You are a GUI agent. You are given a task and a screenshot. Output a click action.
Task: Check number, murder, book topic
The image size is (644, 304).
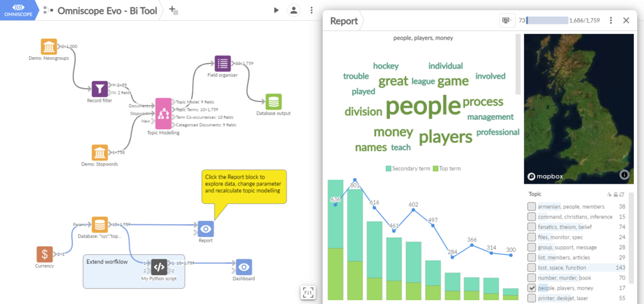[x=531, y=278]
